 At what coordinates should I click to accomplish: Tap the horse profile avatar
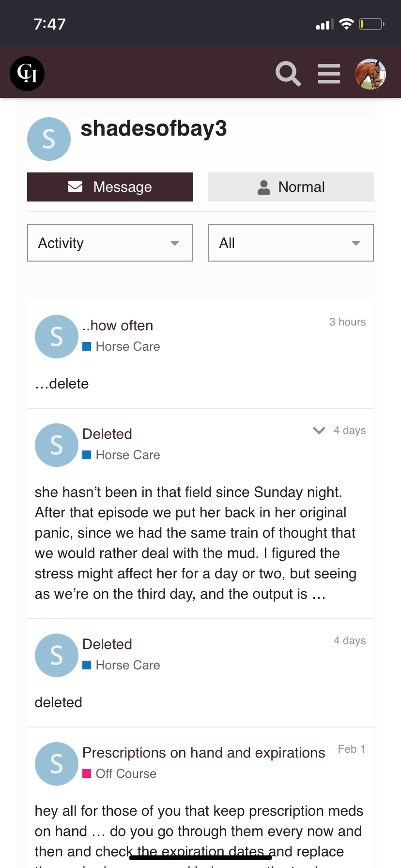coord(370,74)
